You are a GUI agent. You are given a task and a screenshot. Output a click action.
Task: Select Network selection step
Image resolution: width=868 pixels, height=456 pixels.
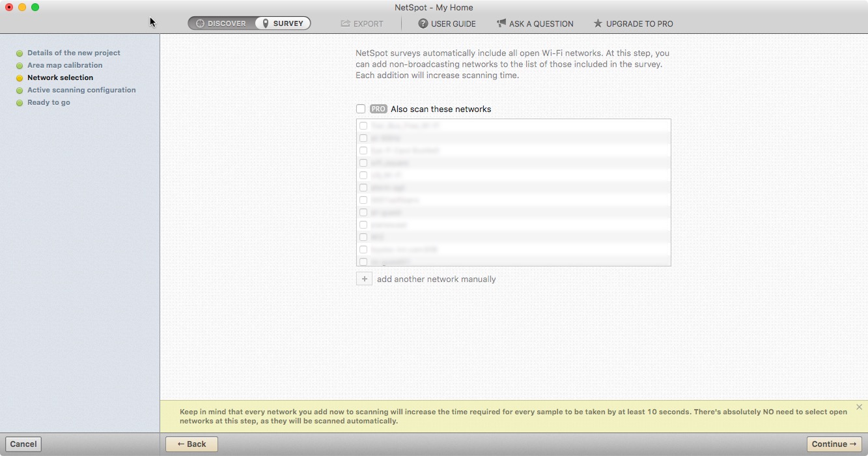click(x=60, y=78)
